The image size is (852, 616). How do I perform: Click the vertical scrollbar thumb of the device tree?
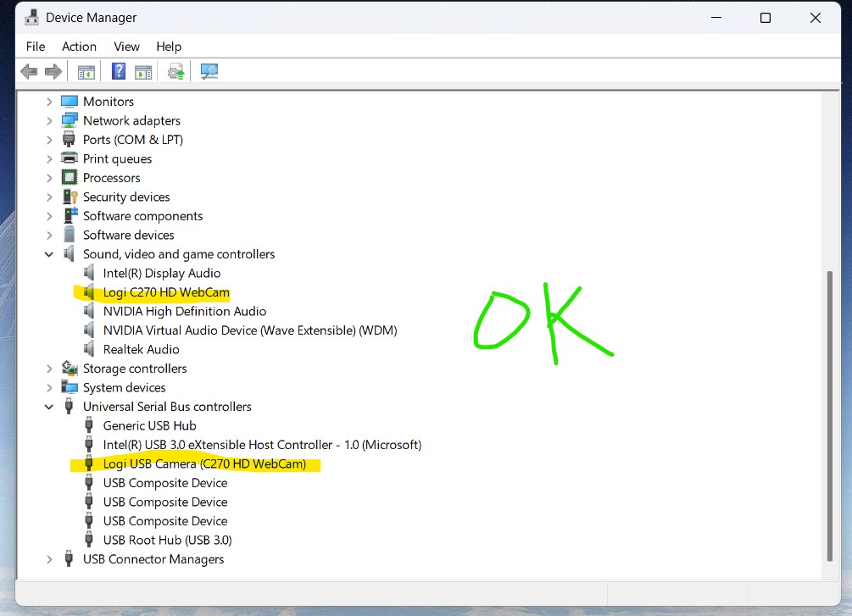tap(830, 415)
